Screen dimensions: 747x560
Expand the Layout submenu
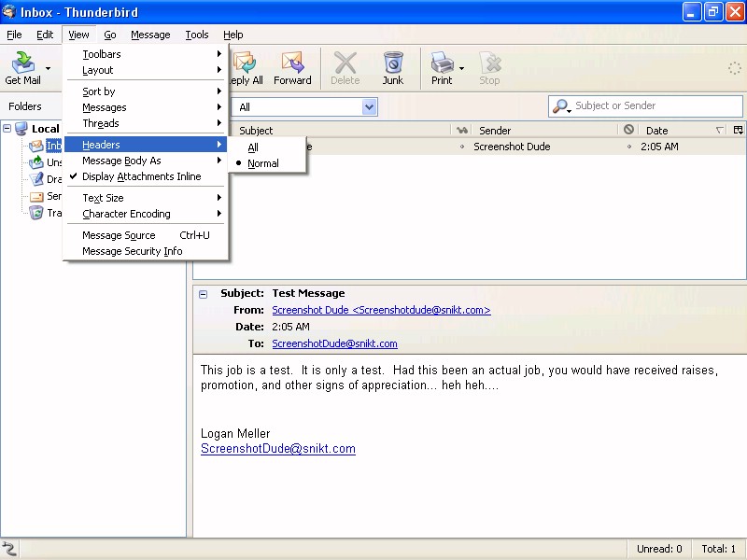pyautogui.click(x=146, y=70)
